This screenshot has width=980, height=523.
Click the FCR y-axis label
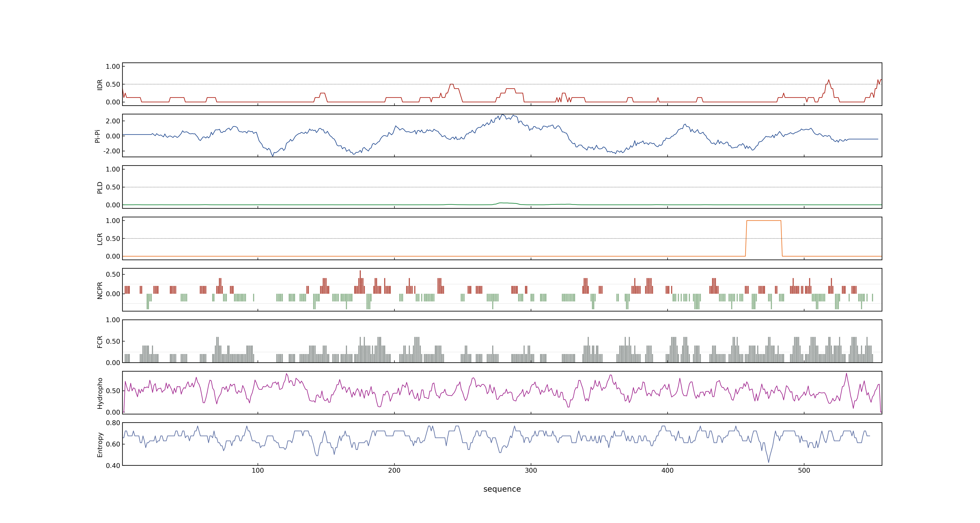tap(100, 342)
